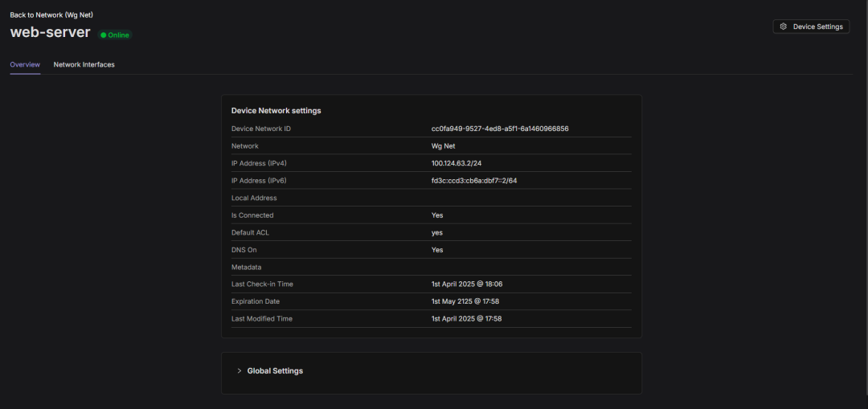Click the Default ACL yes value
Image resolution: width=868 pixels, height=409 pixels.
click(x=437, y=233)
